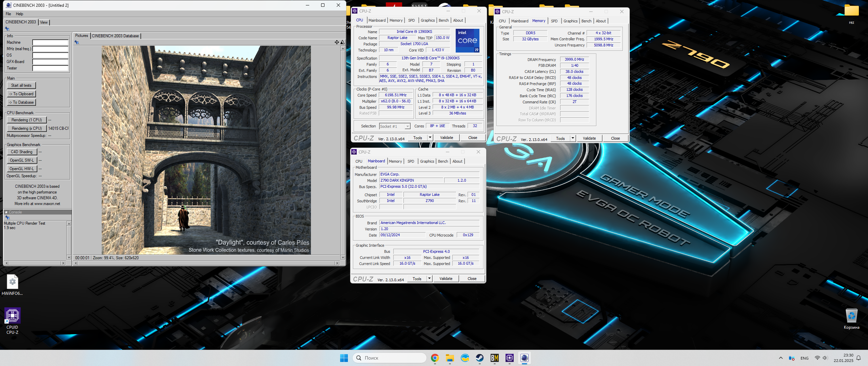Click the Intel Core i9 logo in CPU-Z
Viewport: 868px width, 366px height.
(468, 41)
